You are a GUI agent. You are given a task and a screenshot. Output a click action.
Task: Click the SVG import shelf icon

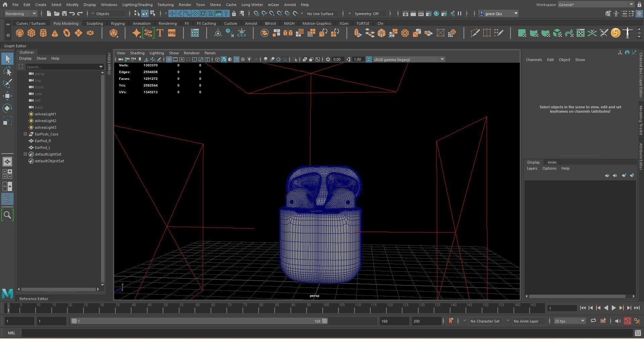click(x=172, y=33)
